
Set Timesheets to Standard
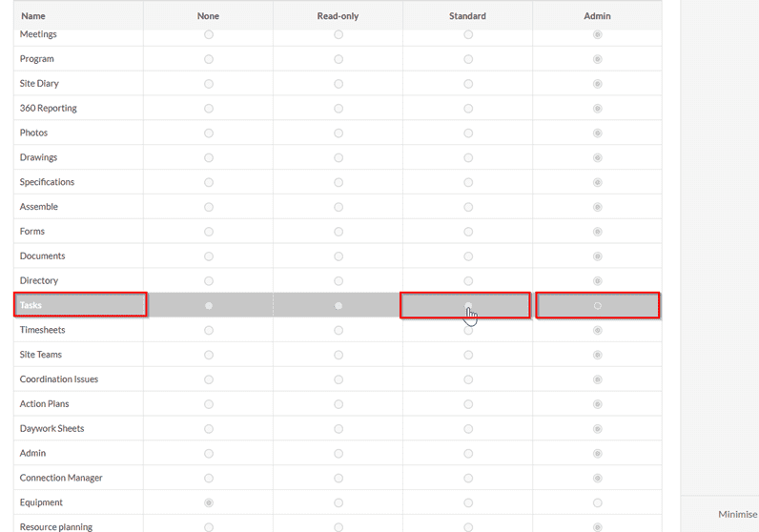click(467, 331)
